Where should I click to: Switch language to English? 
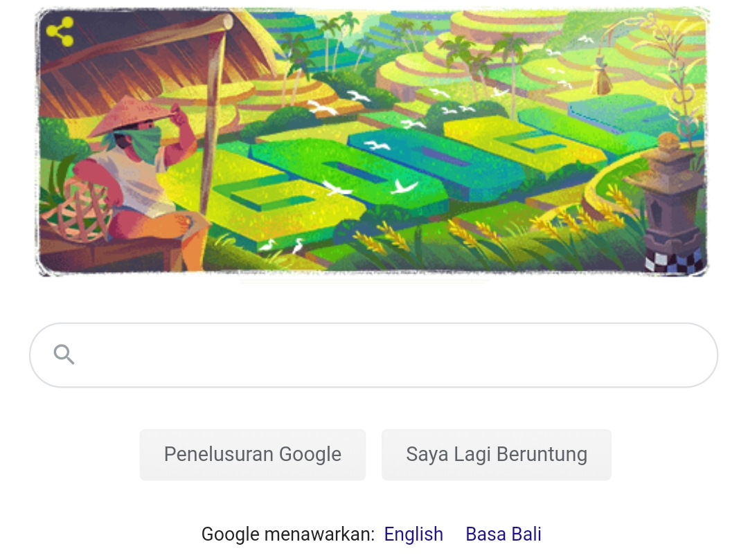click(413, 534)
